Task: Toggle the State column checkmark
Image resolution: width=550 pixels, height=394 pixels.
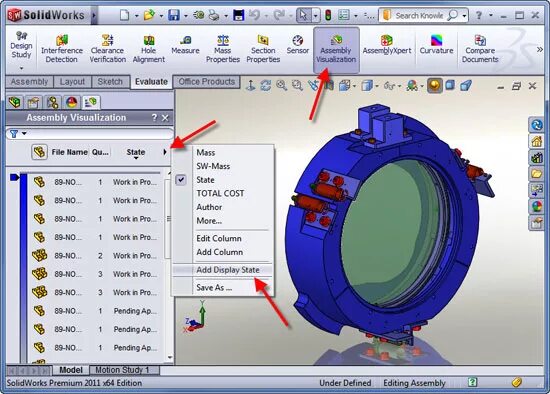Action: point(181,180)
